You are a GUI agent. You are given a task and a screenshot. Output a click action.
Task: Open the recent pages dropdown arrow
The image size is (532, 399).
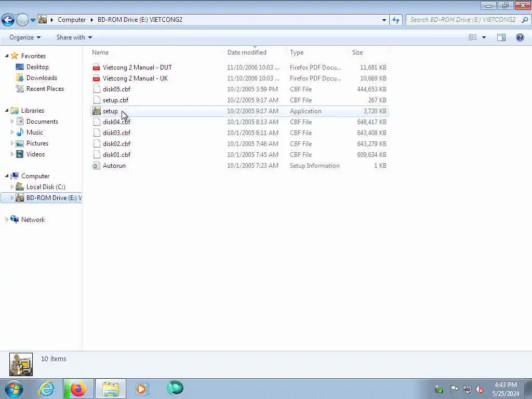[x=33, y=20]
